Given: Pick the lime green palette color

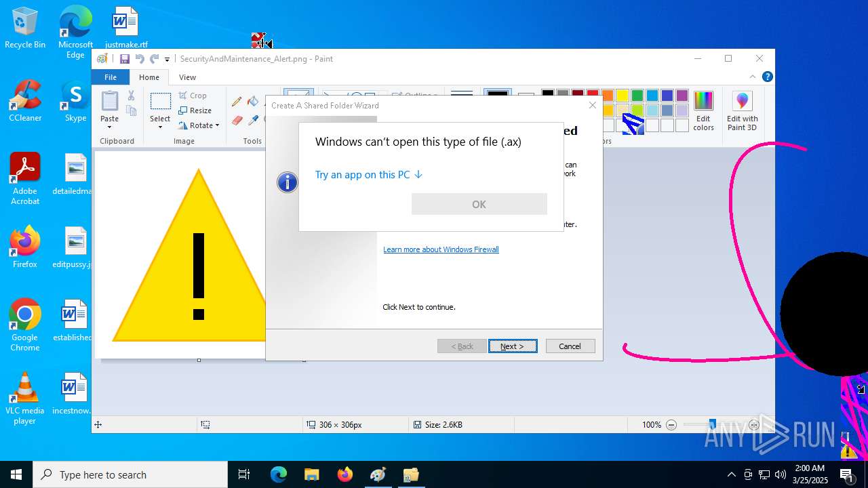Looking at the screenshot, I should (637, 110).
